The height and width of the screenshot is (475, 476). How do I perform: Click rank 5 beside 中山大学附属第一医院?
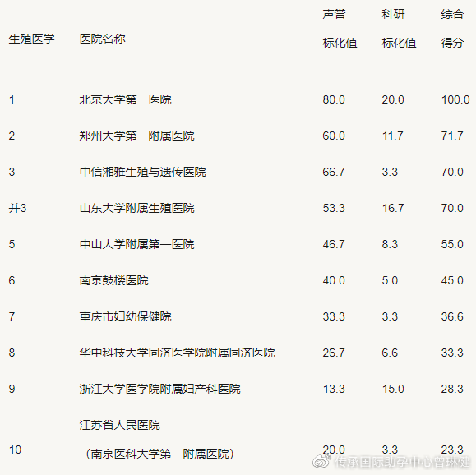coord(12,244)
